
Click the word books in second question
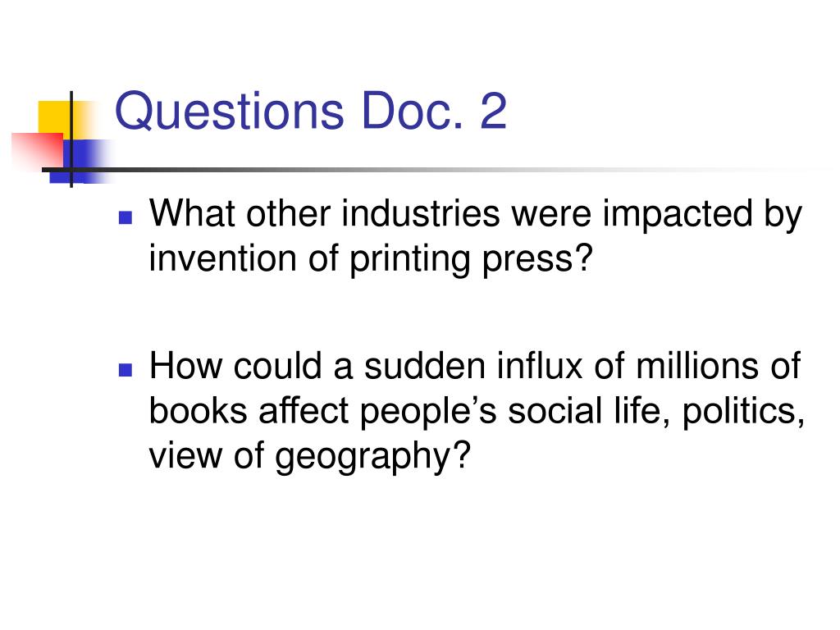click(199, 412)
